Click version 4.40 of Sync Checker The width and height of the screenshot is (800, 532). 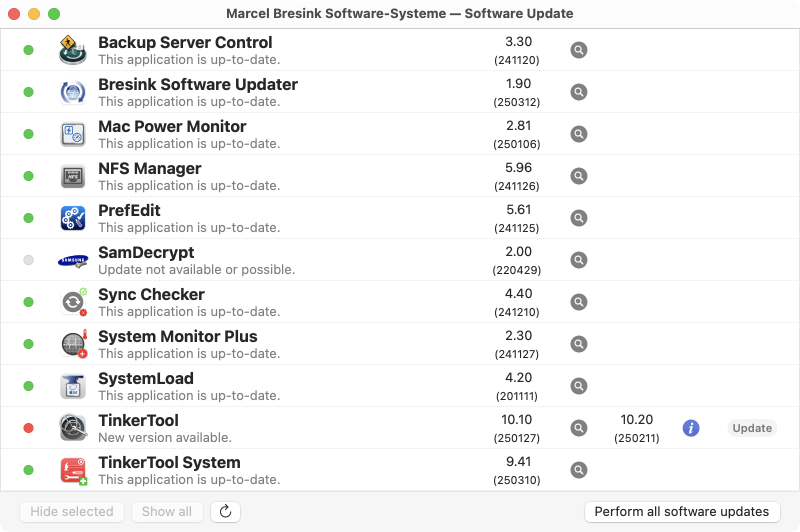[x=518, y=294]
